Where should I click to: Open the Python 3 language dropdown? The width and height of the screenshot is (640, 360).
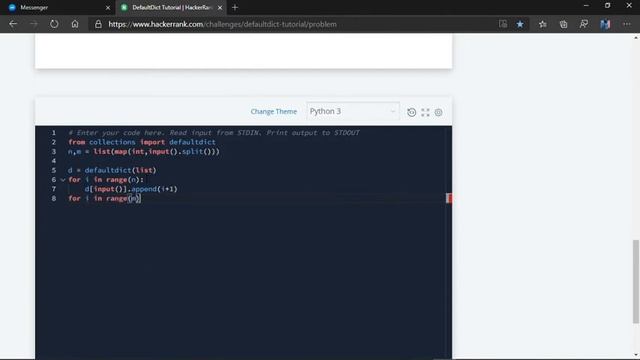[x=353, y=111]
